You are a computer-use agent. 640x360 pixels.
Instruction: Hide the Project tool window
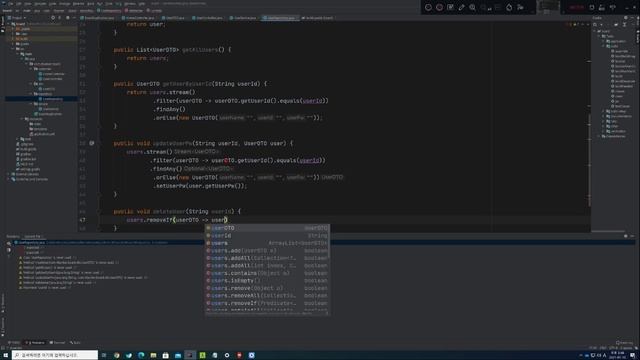coord(74,18)
